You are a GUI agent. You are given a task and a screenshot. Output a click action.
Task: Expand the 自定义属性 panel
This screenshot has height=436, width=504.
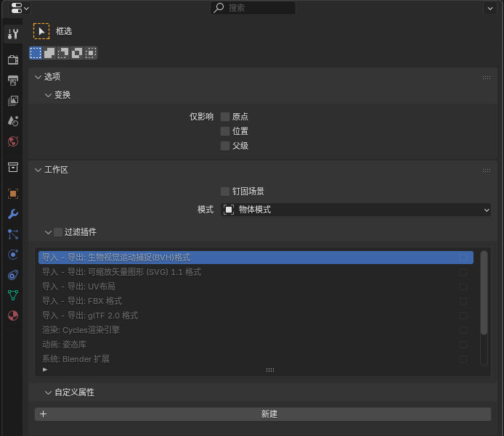pyautogui.click(x=74, y=392)
